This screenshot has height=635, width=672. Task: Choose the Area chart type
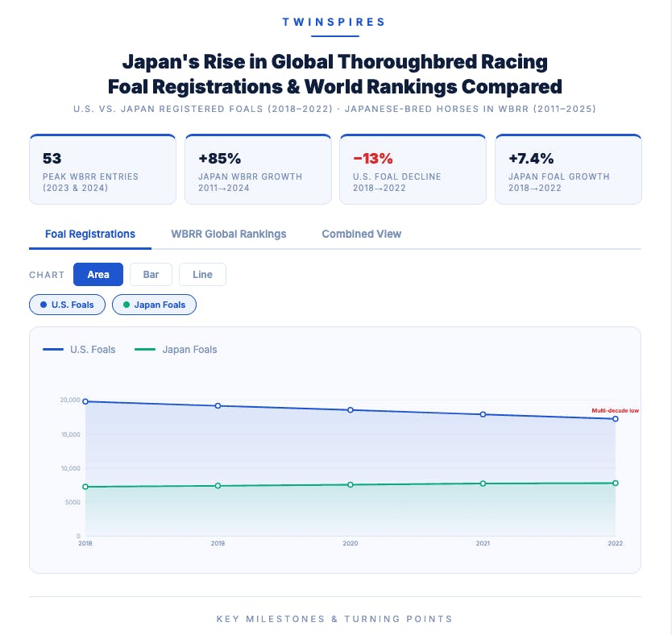tap(98, 275)
